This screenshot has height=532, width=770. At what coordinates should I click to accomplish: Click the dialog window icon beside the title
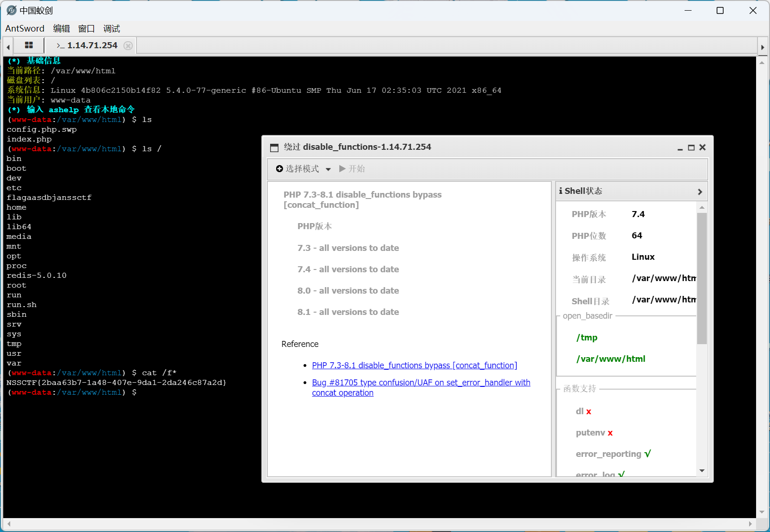point(274,147)
